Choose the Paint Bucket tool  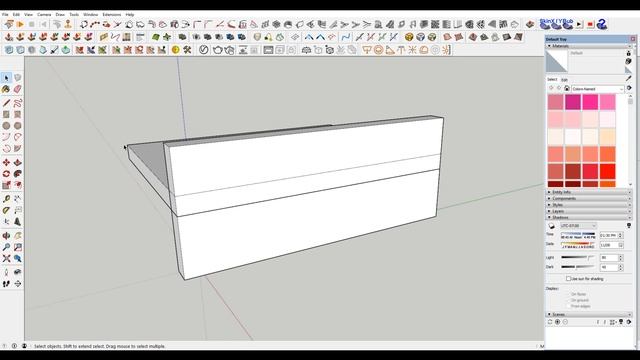click(x=6, y=89)
